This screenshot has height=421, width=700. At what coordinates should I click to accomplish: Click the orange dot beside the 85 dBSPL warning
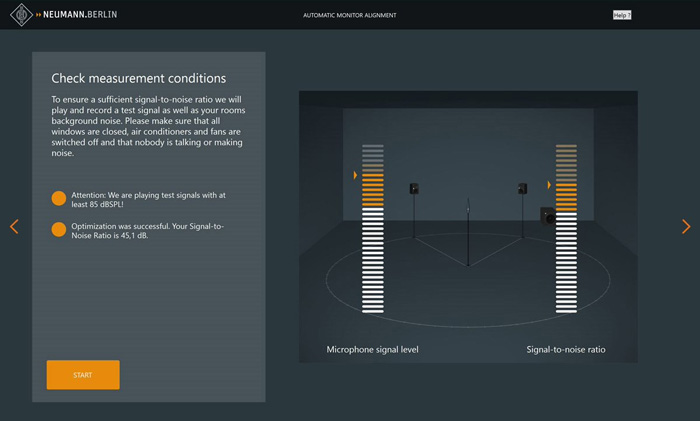click(x=59, y=198)
